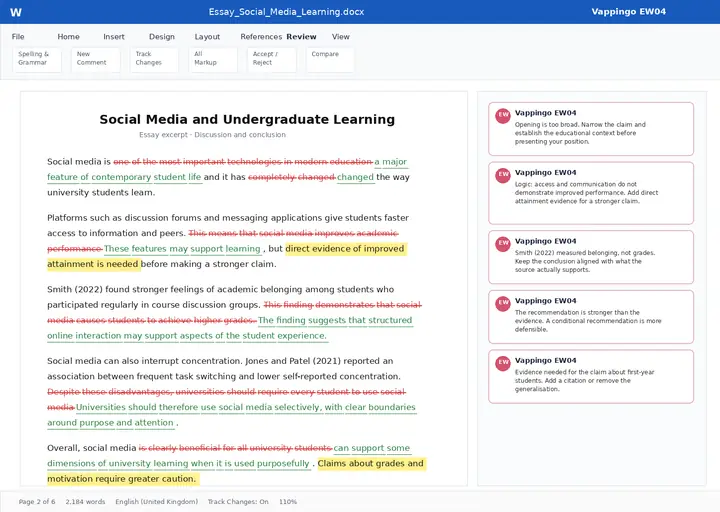Click inserted text 'These features may support learning'
This screenshot has height=512, width=720.
click(182, 249)
